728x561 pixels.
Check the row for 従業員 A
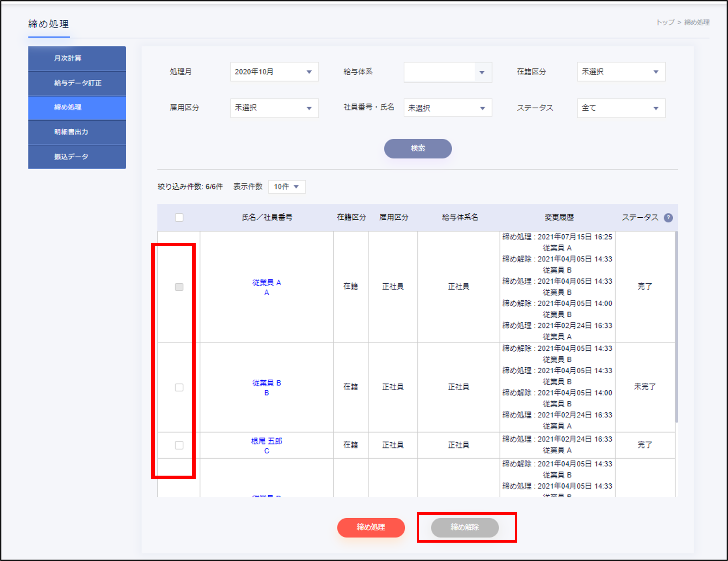point(179,287)
